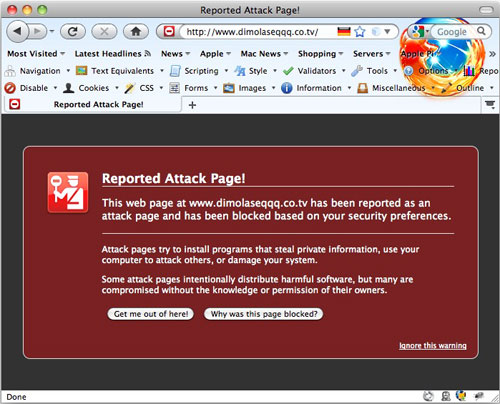
Task: Click the Ignore this warning link
Action: [433, 346]
